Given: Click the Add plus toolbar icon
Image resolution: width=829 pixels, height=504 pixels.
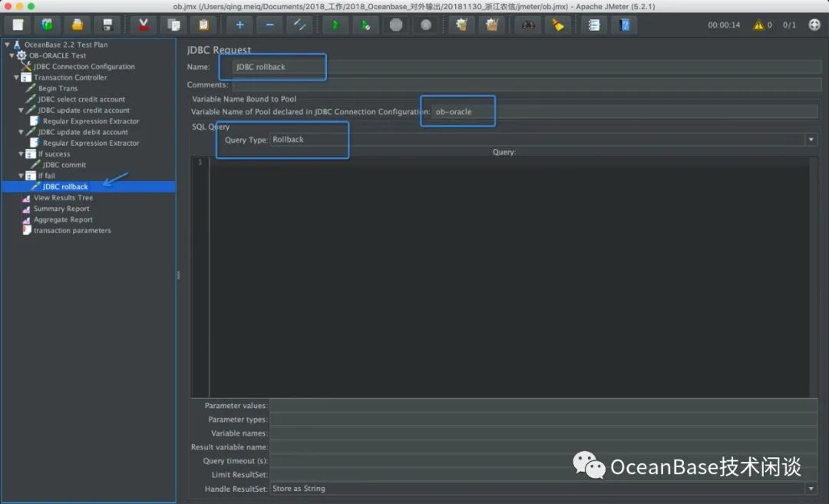Looking at the screenshot, I should point(239,25).
